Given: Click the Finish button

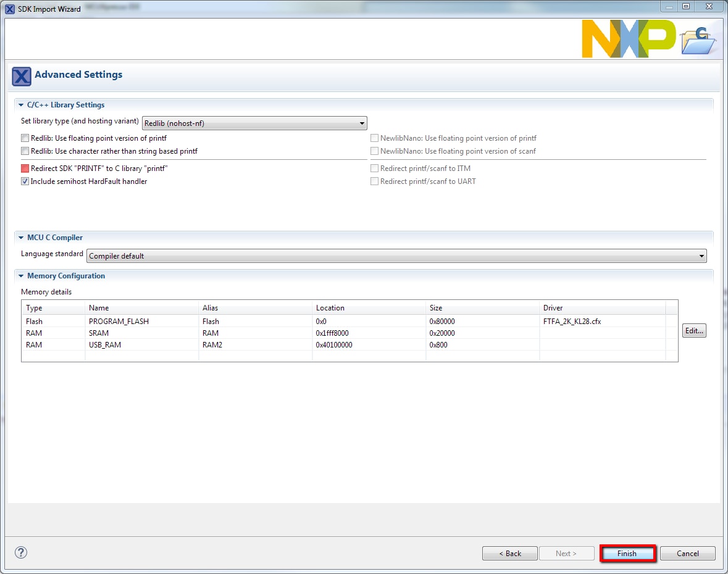Looking at the screenshot, I should click(x=627, y=553).
